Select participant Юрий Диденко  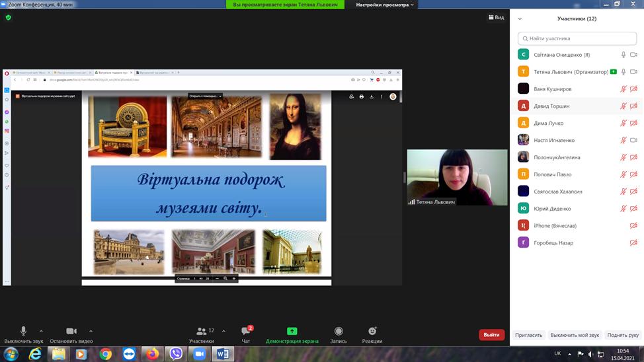(577, 209)
